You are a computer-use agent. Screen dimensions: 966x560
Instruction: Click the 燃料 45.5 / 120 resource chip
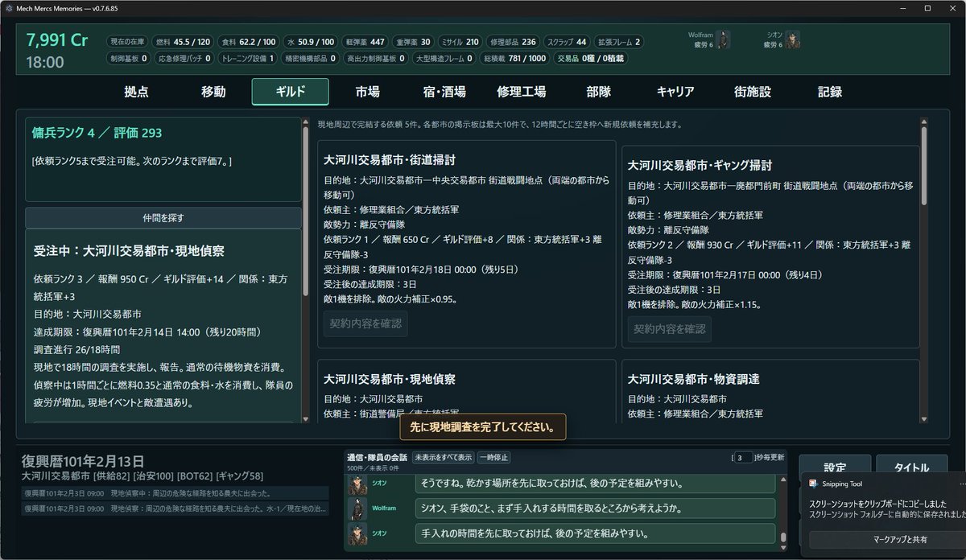pos(183,42)
